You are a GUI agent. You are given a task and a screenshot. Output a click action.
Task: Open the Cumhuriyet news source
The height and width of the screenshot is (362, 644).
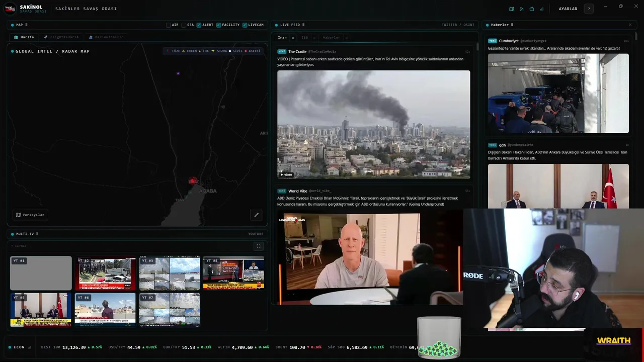click(509, 41)
